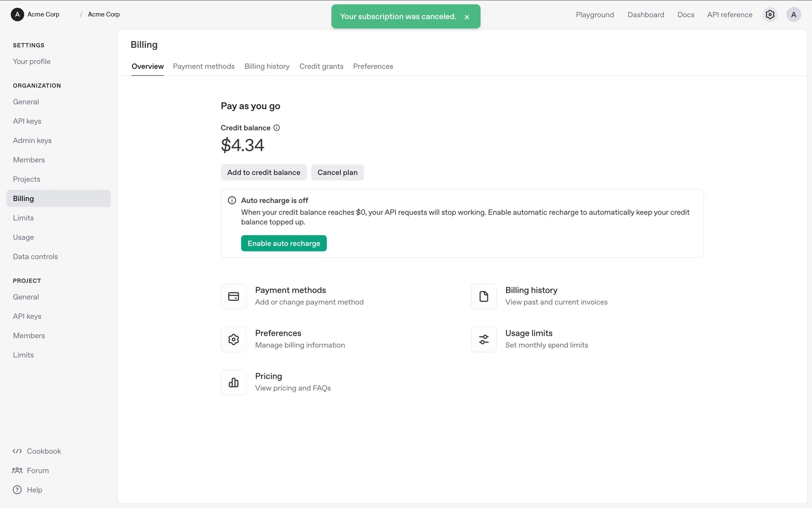The width and height of the screenshot is (812, 508).
Task: Open Dashboard in the top navigation
Action: tap(646, 15)
